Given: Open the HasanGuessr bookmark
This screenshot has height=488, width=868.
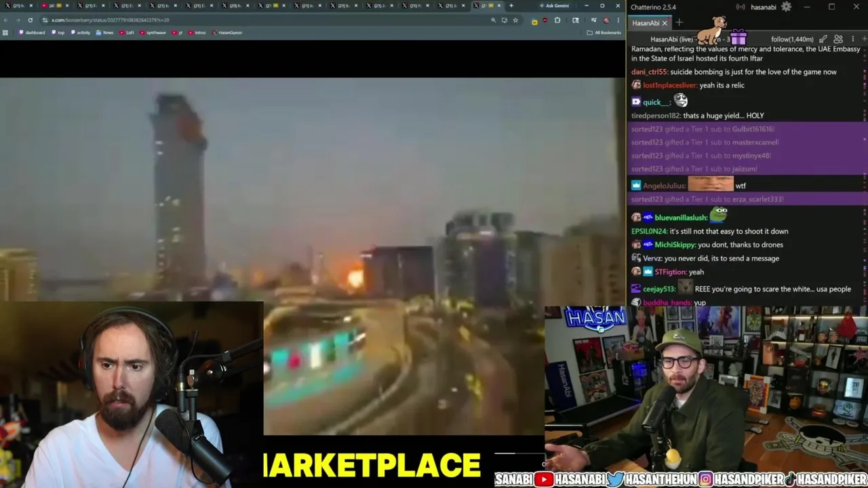Looking at the screenshot, I should (x=227, y=33).
